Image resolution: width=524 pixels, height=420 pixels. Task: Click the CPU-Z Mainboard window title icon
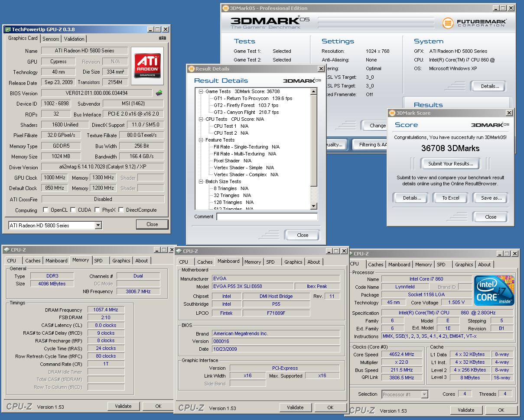[179, 251]
